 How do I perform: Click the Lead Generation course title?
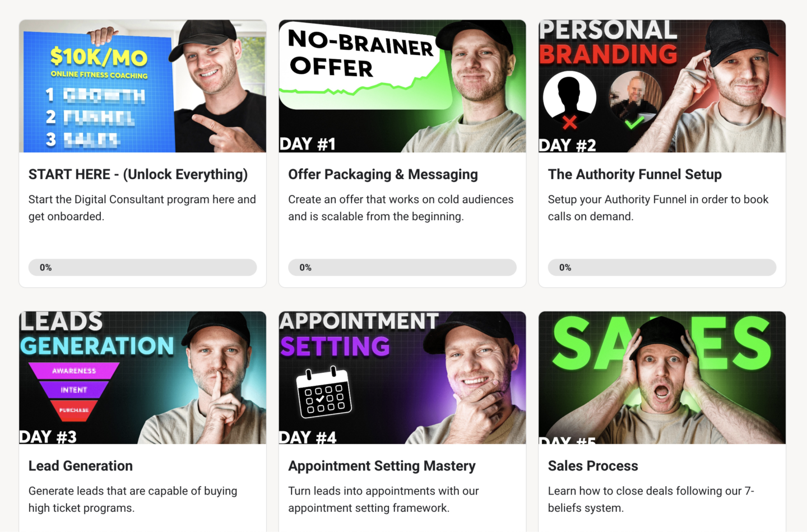(81, 466)
